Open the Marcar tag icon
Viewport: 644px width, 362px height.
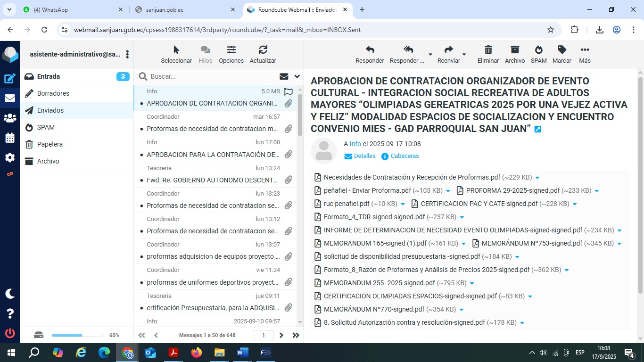(561, 50)
